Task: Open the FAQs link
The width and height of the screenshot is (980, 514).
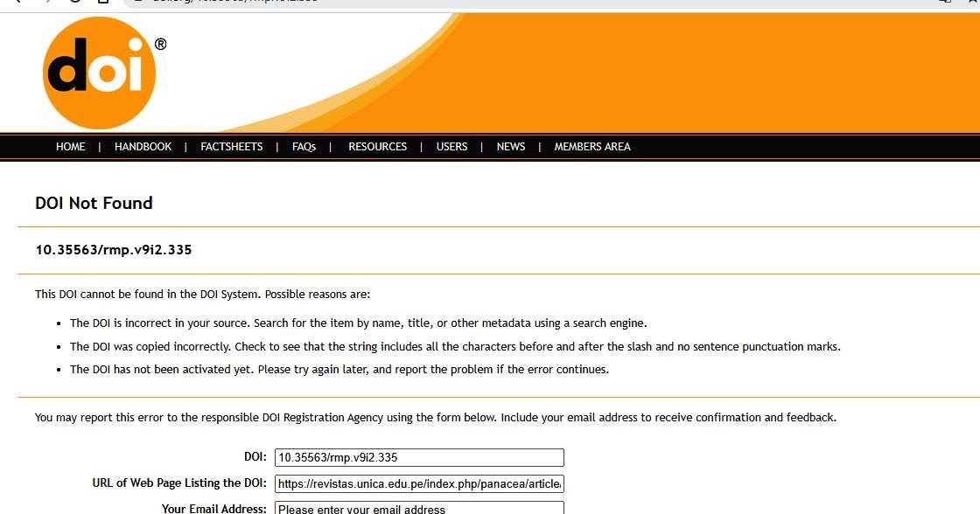Action: click(304, 146)
